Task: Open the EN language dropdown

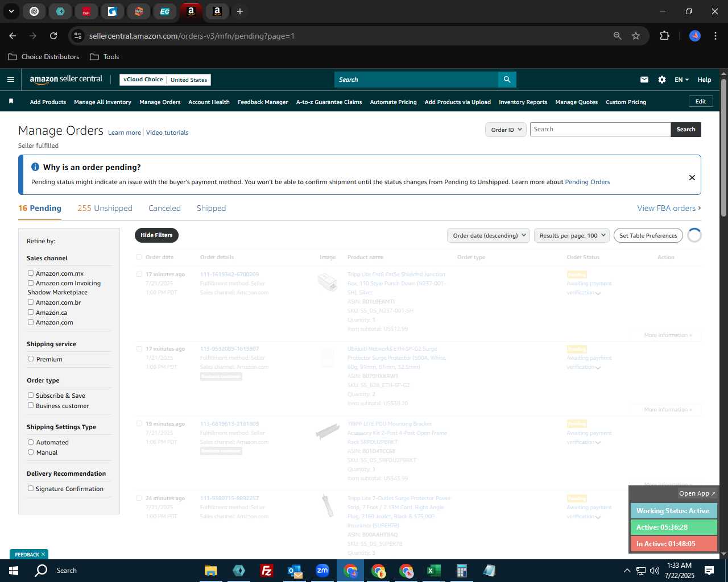Action: [x=681, y=80]
